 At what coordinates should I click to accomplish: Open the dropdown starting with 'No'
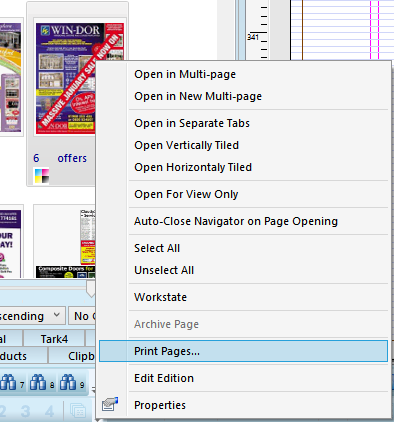tap(82, 316)
